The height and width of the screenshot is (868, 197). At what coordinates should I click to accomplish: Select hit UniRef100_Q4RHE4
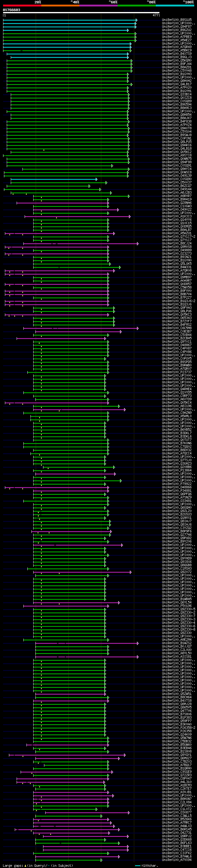[176, 389]
